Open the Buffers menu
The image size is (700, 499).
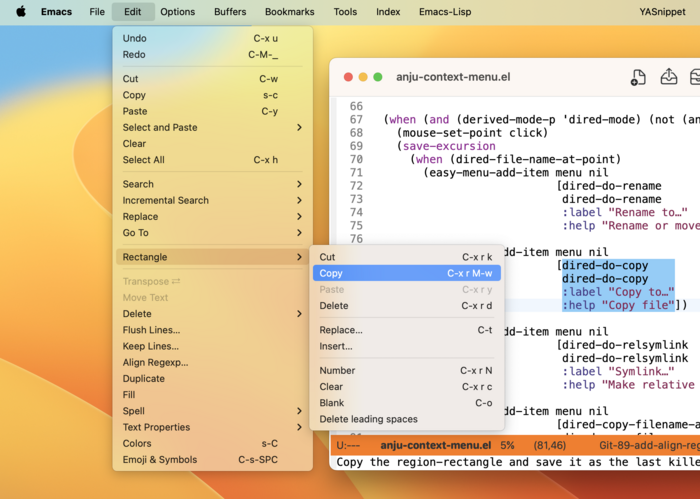click(x=230, y=12)
